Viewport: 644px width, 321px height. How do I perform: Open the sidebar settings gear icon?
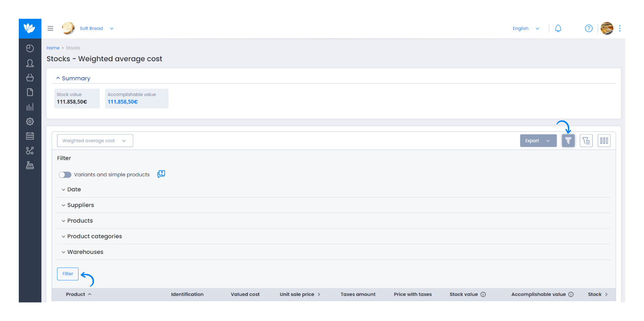(30, 121)
